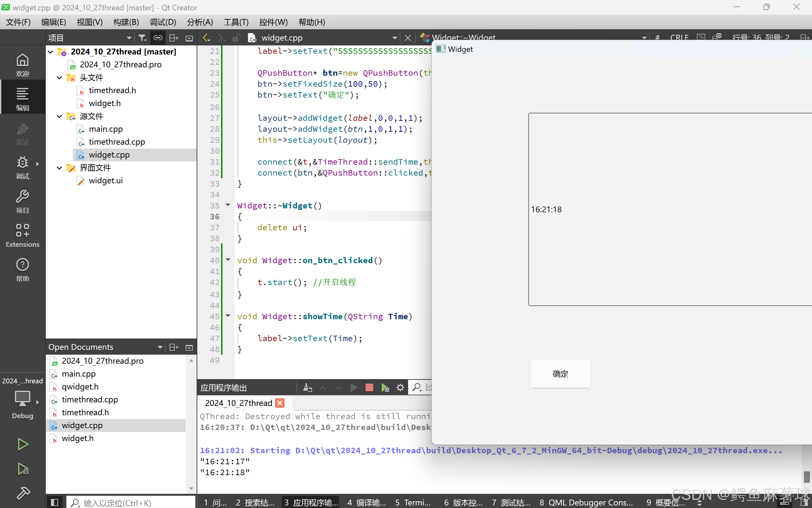
Task: Open the Help mode in the sidebar
Action: click(23, 269)
